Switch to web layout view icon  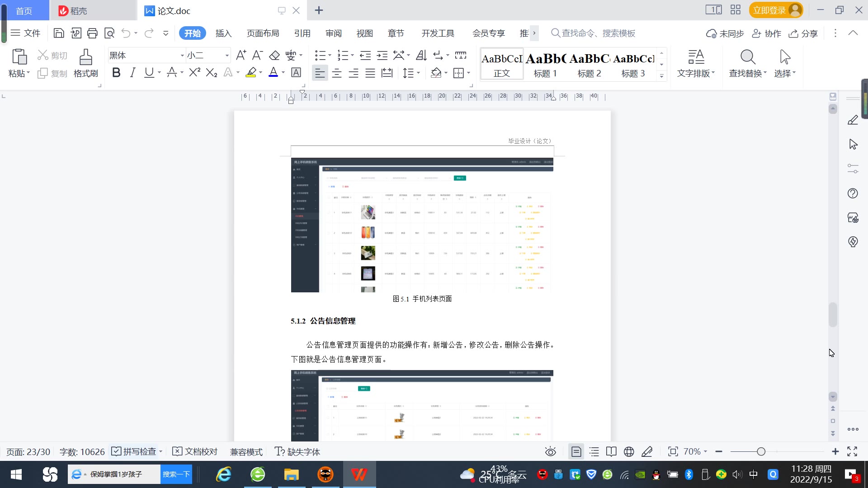(629, 451)
